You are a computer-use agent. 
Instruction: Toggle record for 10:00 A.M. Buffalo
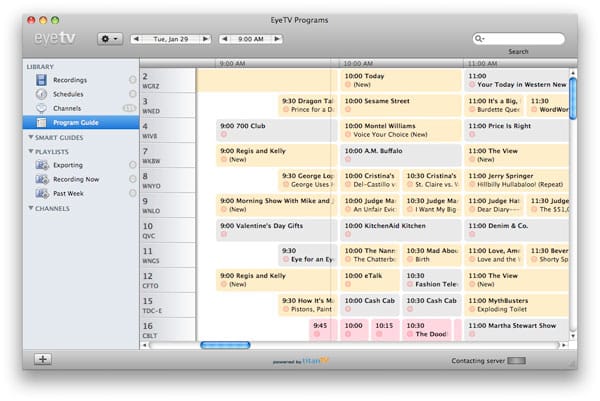[348, 159]
